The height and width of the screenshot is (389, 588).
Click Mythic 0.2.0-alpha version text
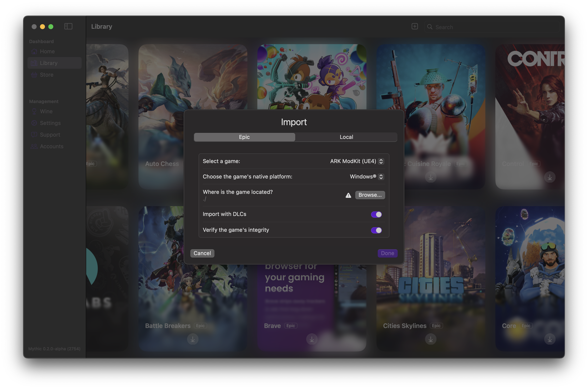point(54,349)
